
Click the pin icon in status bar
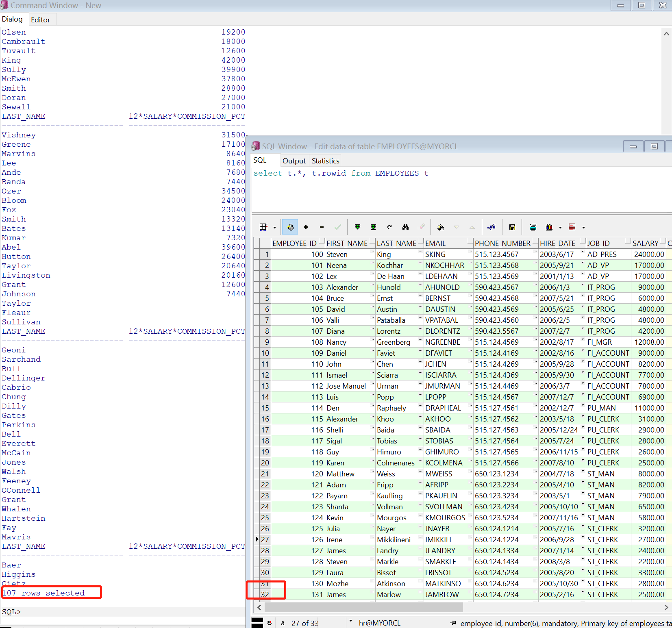tap(453, 623)
